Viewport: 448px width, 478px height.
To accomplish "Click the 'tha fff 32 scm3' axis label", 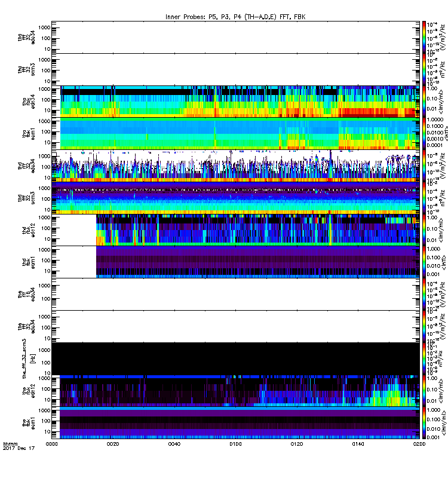I will (26, 69).
